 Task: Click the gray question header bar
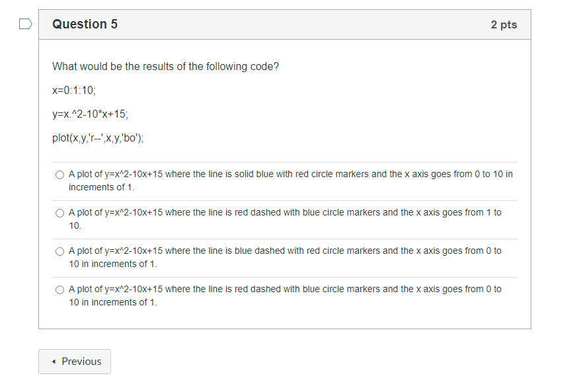[284, 24]
